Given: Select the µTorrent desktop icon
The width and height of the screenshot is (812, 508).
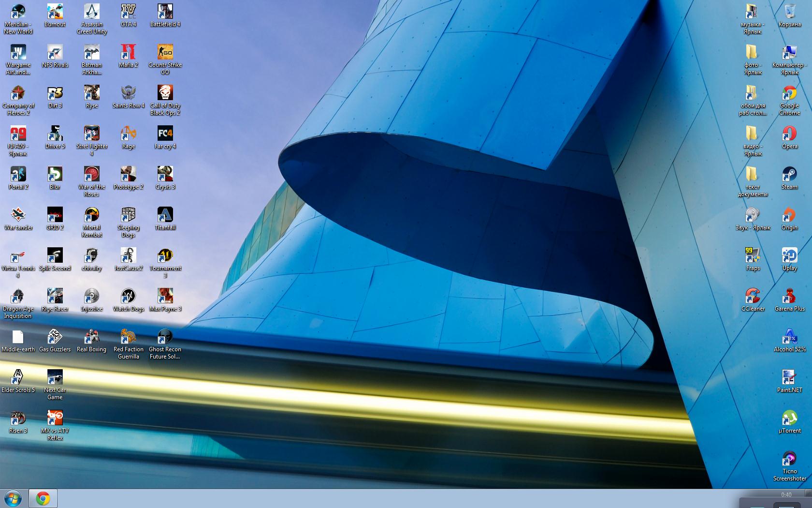Looking at the screenshot, I should pyautogui.click(x=790, y=422).
